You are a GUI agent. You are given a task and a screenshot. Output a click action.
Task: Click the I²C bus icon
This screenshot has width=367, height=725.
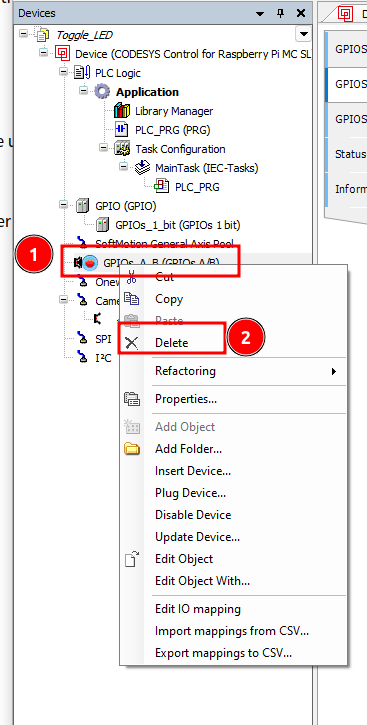[x=83, y=358]
